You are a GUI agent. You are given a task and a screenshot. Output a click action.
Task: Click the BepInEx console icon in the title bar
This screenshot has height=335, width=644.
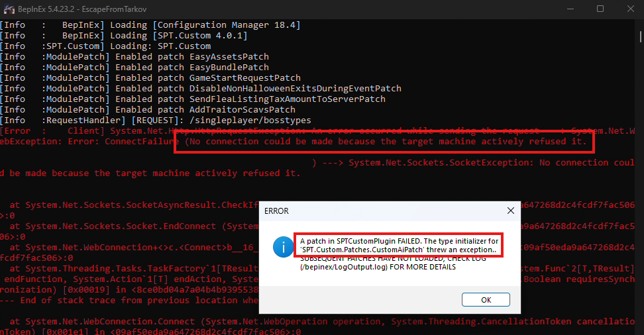click(10, 9)
